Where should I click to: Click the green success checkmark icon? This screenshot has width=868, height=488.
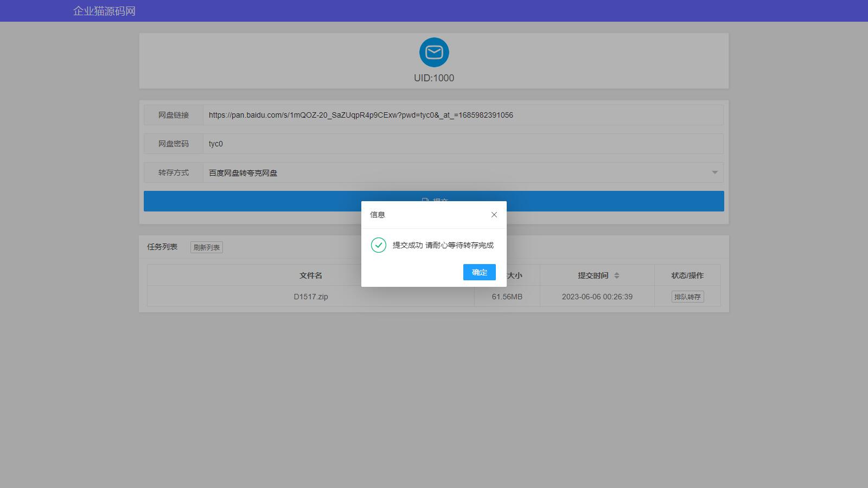click(x=379, y=245)
